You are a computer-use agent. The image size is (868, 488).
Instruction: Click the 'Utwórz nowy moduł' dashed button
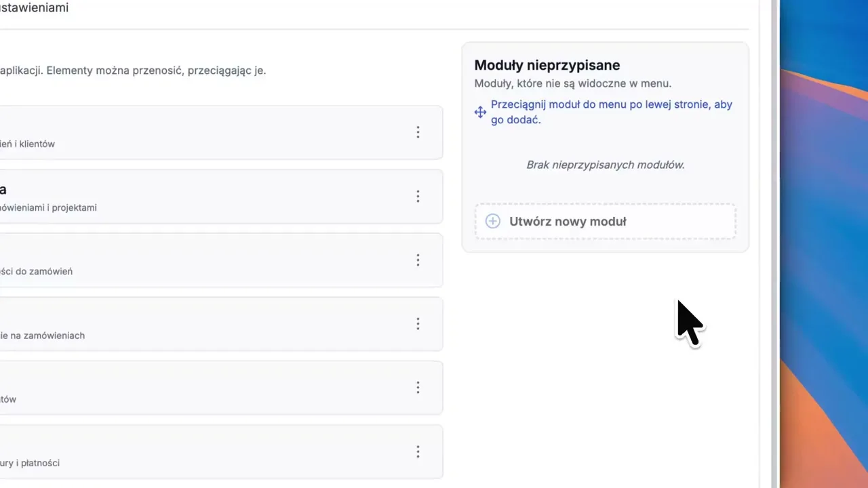(x=604, y=221)
